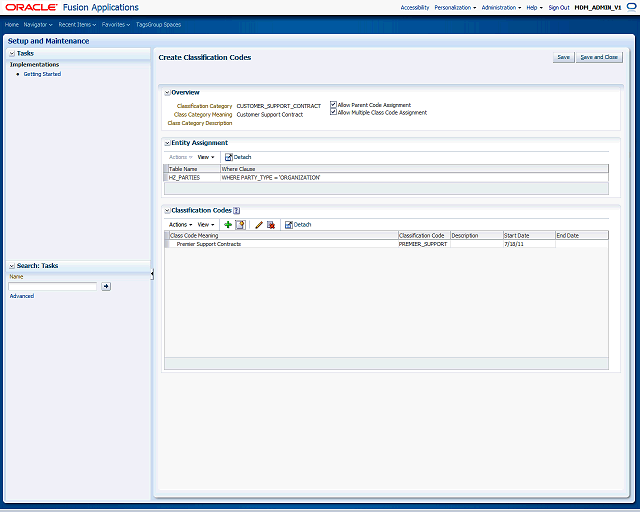Click Save and Close button
640x512 pixels.
599,57
